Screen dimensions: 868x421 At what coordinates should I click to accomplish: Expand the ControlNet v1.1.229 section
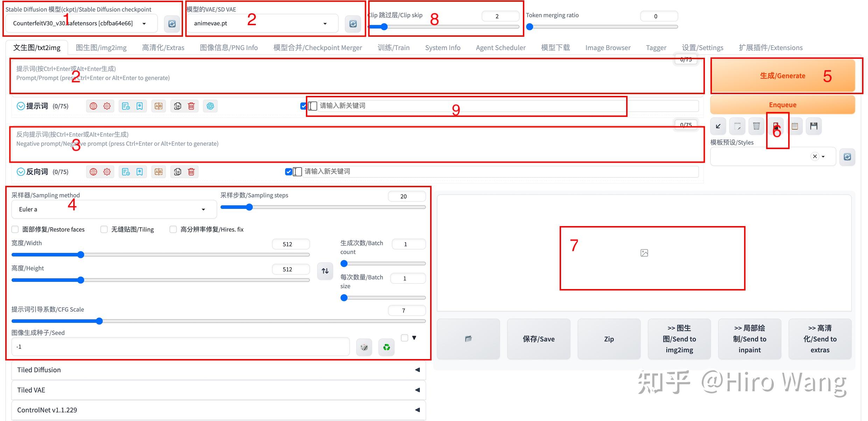click(x=218, y=410)
